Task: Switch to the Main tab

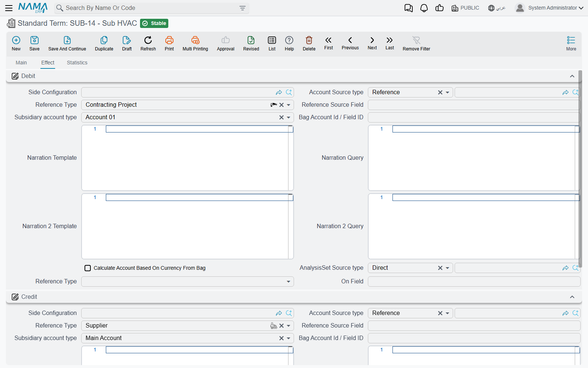Action: coord(21,63)
